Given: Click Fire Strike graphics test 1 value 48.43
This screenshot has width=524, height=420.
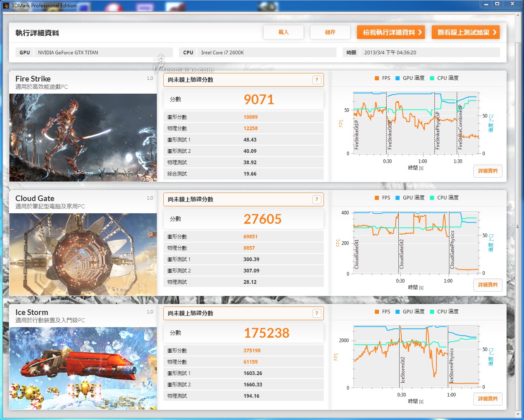Looking at the screenshot, I should (250, 140).
